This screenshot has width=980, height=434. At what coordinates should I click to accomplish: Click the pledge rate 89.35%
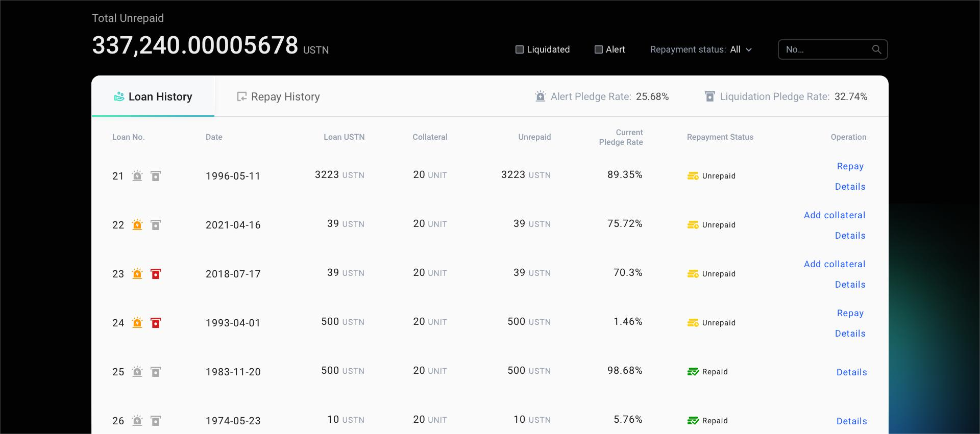[625, 174]
